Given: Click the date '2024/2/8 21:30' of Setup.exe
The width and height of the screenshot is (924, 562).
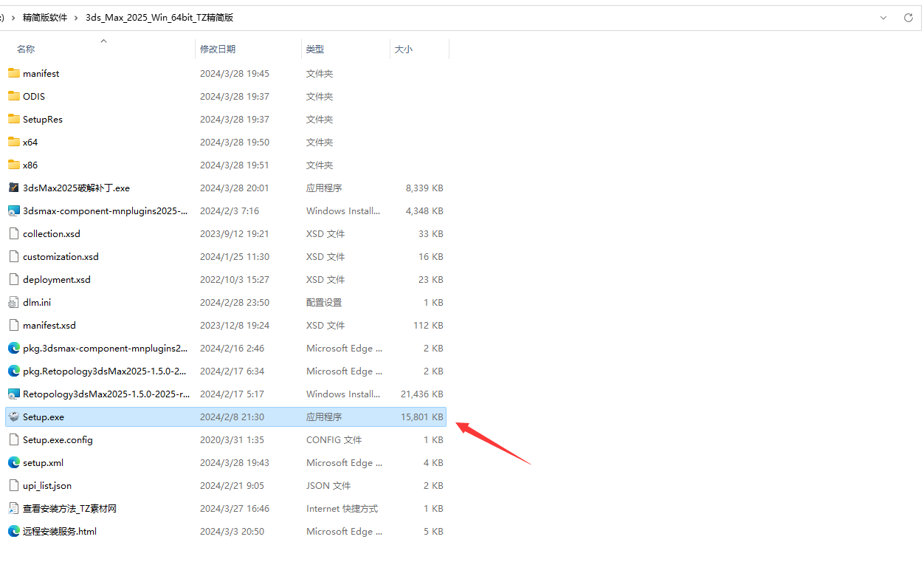Looking at the screenshot, I should click(x=232, y=417).
